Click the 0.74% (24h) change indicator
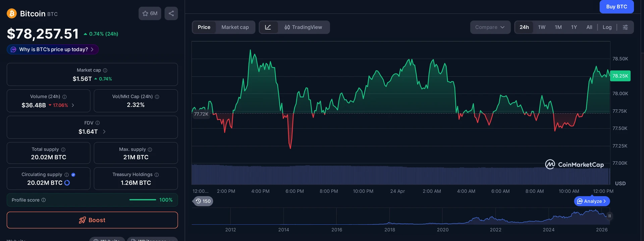 [x=101, y=34]
